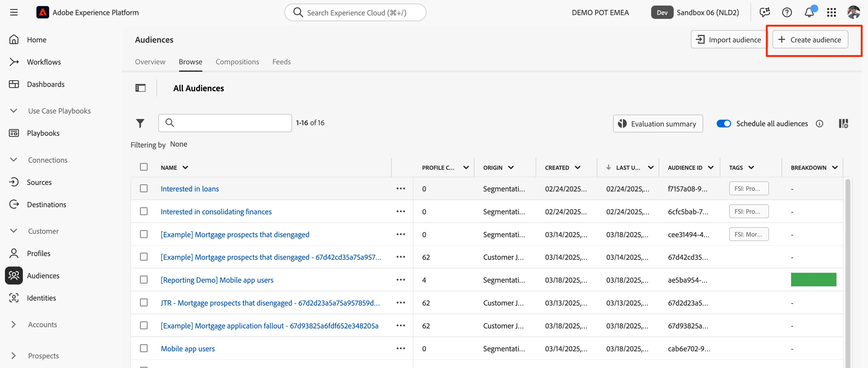The image size is (868, 368).
Task: Open the feedback chat icon
Action: point(765,12)
